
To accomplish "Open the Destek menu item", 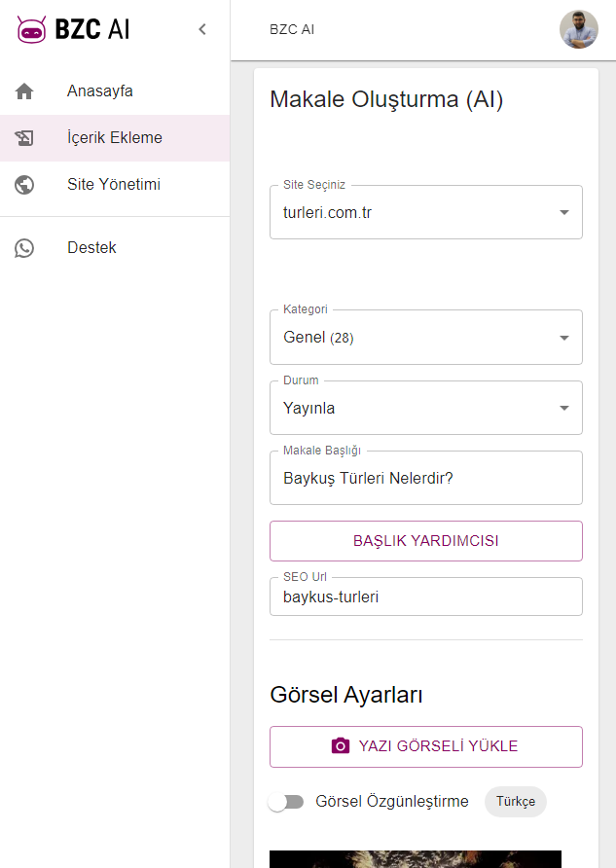I will tap(115, 248).
